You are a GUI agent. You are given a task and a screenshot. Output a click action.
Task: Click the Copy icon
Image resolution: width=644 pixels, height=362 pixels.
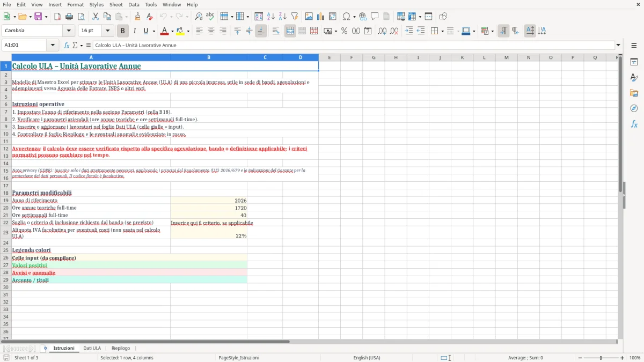[107, 17]
